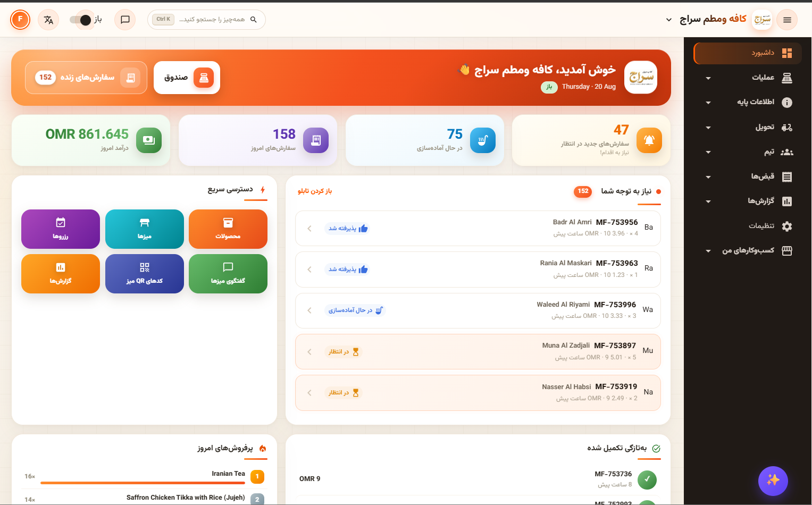Screen dimensions: 812x505
Task: Open the گفتگوی میزها tile
Action: pyautogui.click(x=228, y=274)
